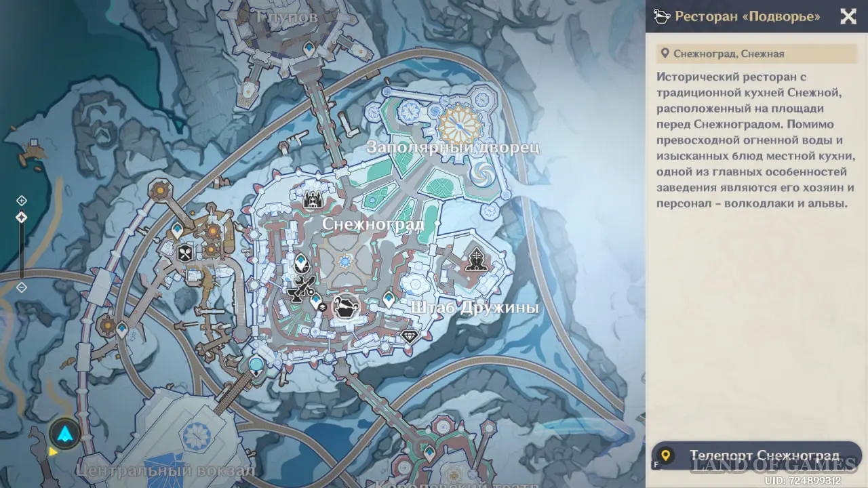
Task: Select the cathedral building icon above Снежноград
Action: 313,200
